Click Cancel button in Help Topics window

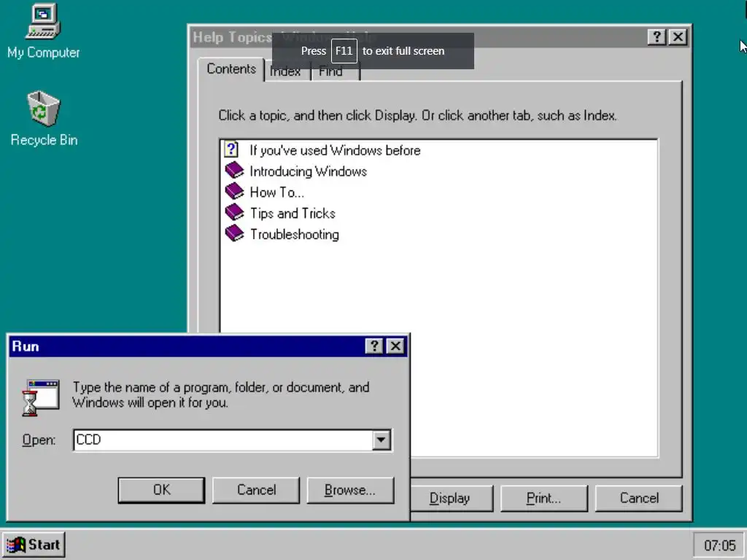(639, 498)
